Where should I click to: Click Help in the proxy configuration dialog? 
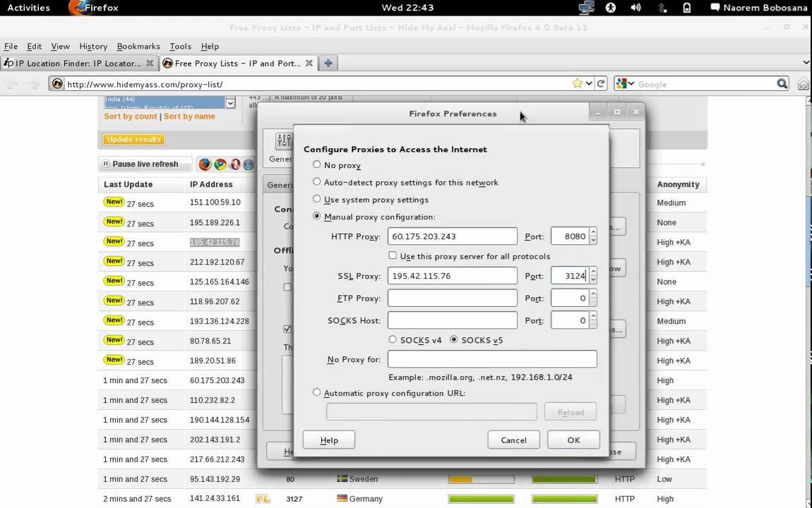click(x=329, y=440)
